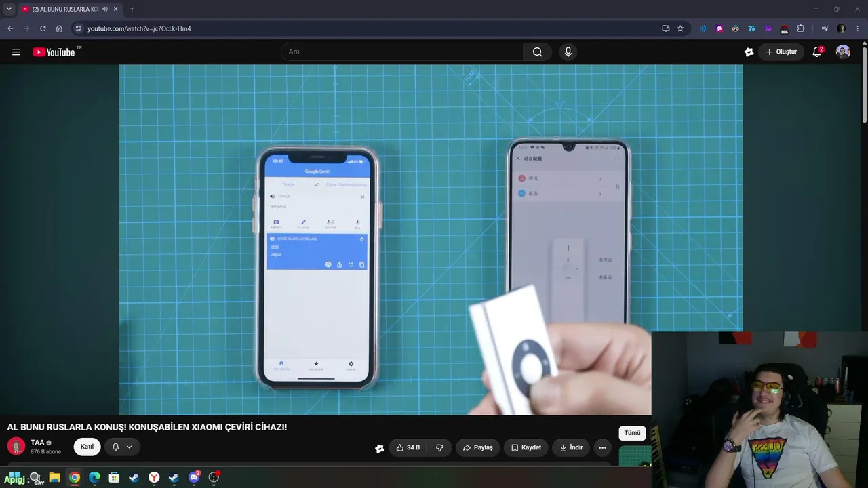Open Discord from the taskbar
The height and width of the screenshot is (488, 868).
(x=194, y=477)
